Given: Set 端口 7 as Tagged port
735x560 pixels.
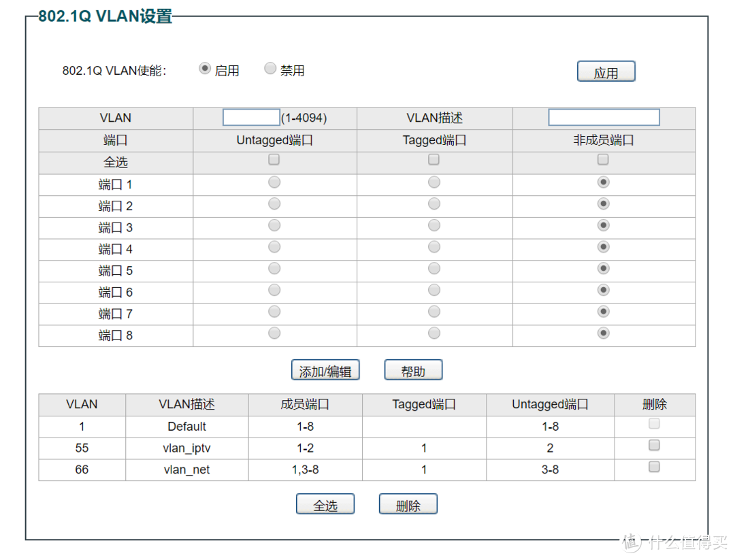Looking at the screenshot, I should point(434,312).
